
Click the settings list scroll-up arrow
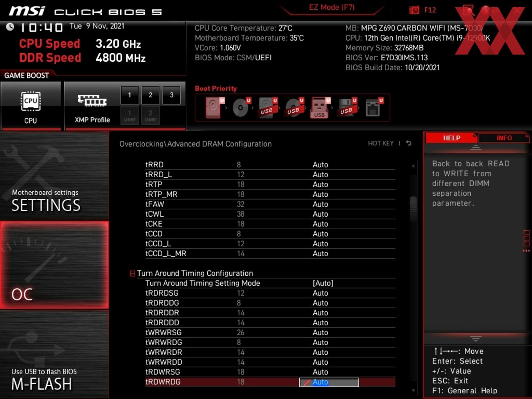413,166
